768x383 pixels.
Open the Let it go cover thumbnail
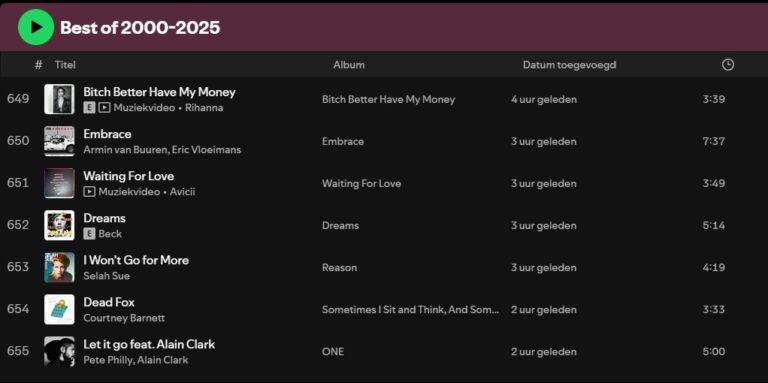59,352
